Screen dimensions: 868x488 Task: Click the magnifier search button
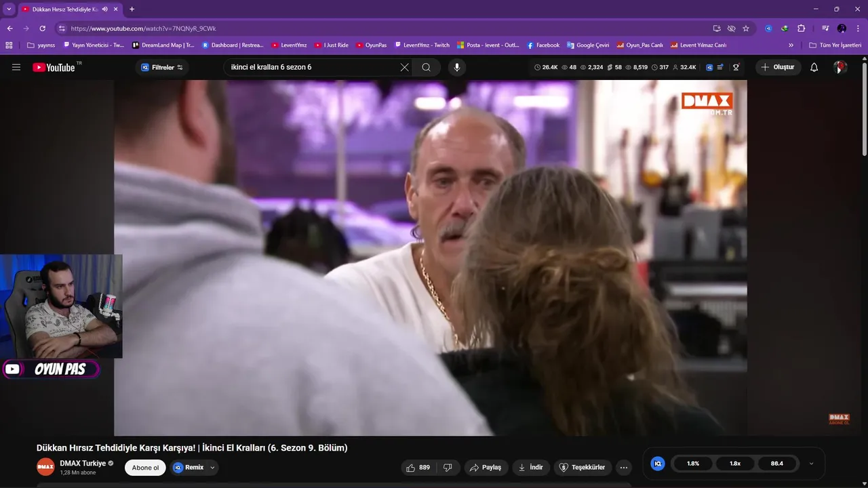click(426, 67)
